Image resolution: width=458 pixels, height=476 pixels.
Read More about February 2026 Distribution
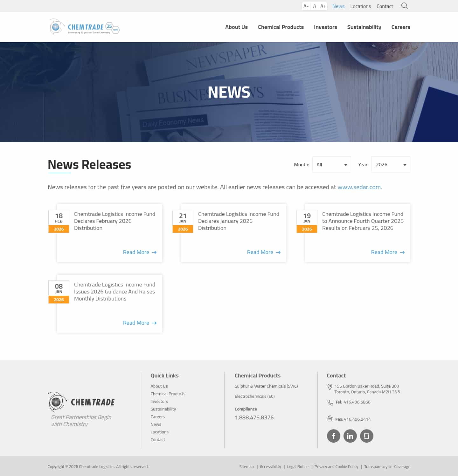click(x=136, y=252)
